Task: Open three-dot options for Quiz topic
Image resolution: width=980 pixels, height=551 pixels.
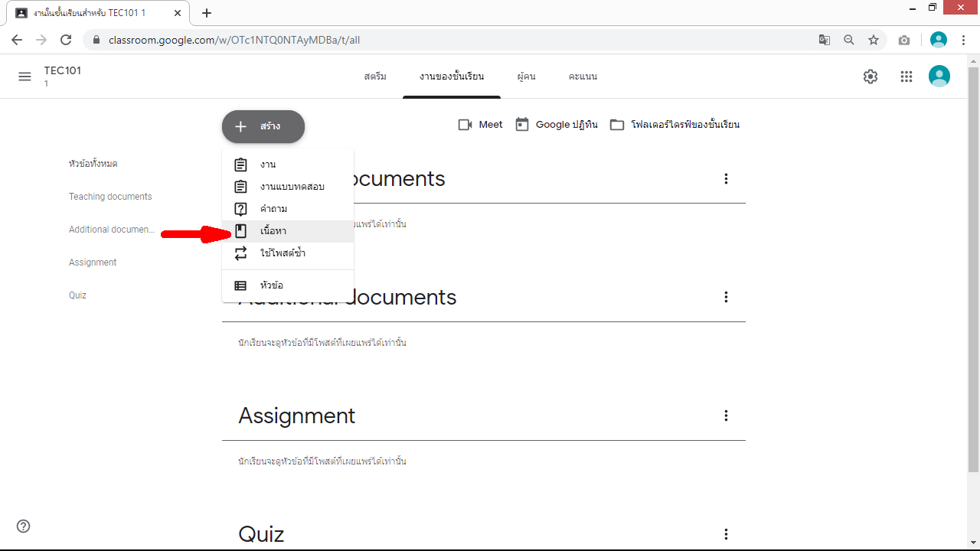Action: (x=726, y=534)
